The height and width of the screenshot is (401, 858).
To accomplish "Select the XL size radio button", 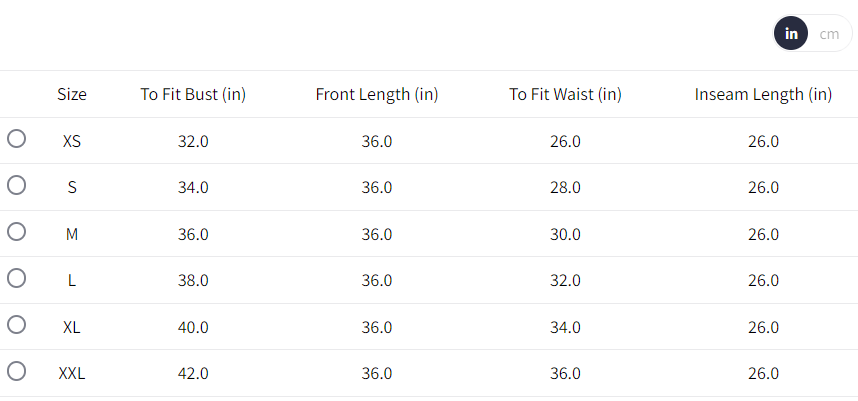I will [16, 324].
